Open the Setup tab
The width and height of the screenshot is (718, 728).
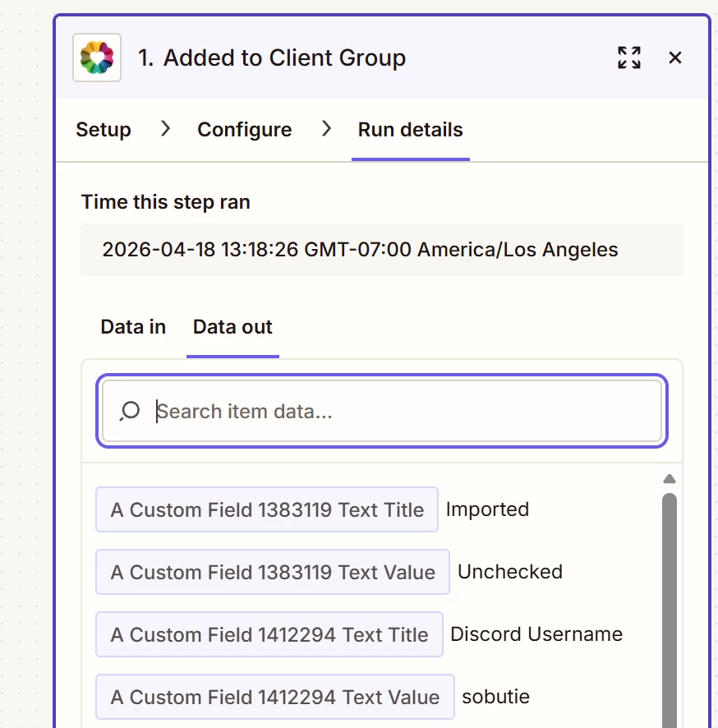(x=104, y=130)
